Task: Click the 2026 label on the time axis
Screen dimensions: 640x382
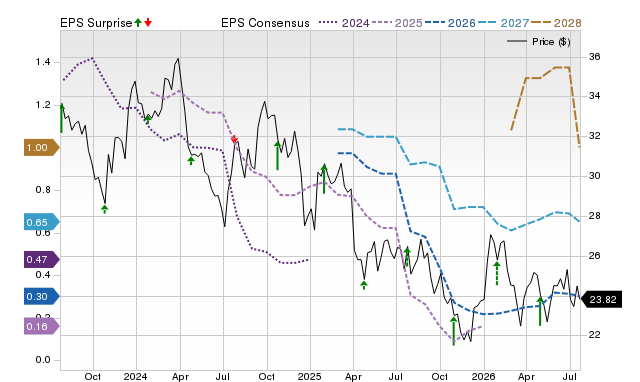Action: tap(483, 376)
